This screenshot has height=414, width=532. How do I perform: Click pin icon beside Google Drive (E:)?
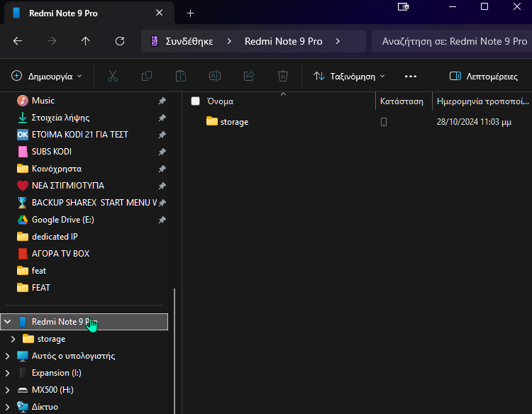[x=162, y=220]
